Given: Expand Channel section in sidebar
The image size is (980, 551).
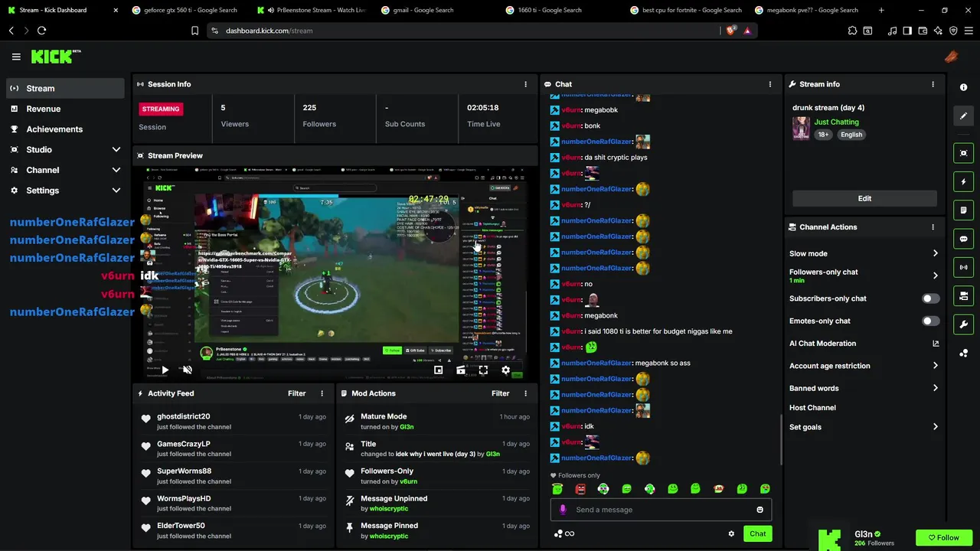Looking at the screenshot, I should 116,170.
